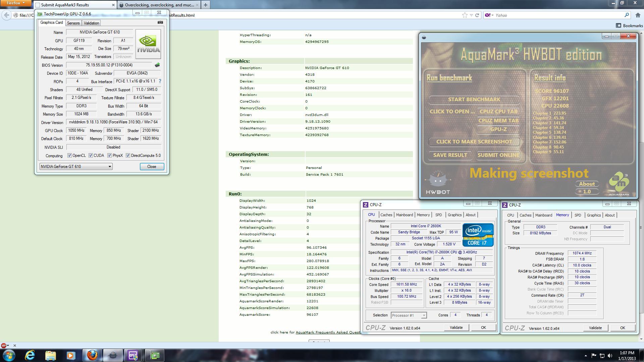644x362 pixels.
Task: Launch Internet Explorer from taskbar
Action: point(30,355)
